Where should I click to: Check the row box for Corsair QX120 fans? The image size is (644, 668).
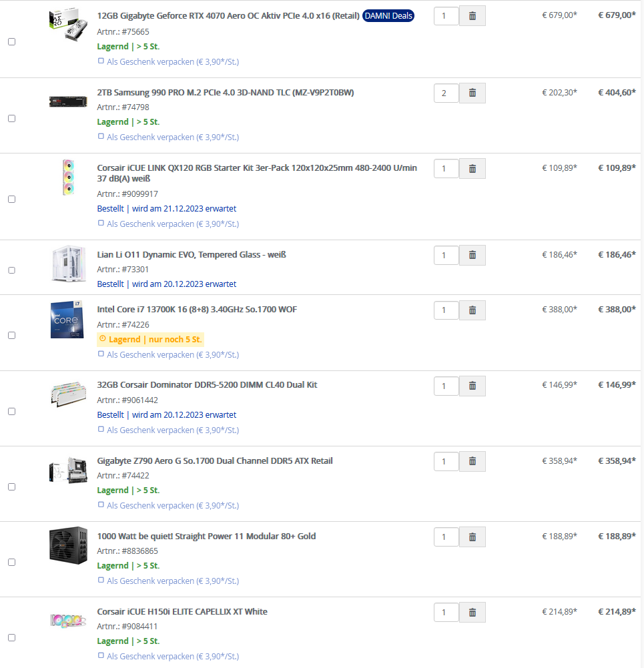pyautogui.click(x=12, y=200)
